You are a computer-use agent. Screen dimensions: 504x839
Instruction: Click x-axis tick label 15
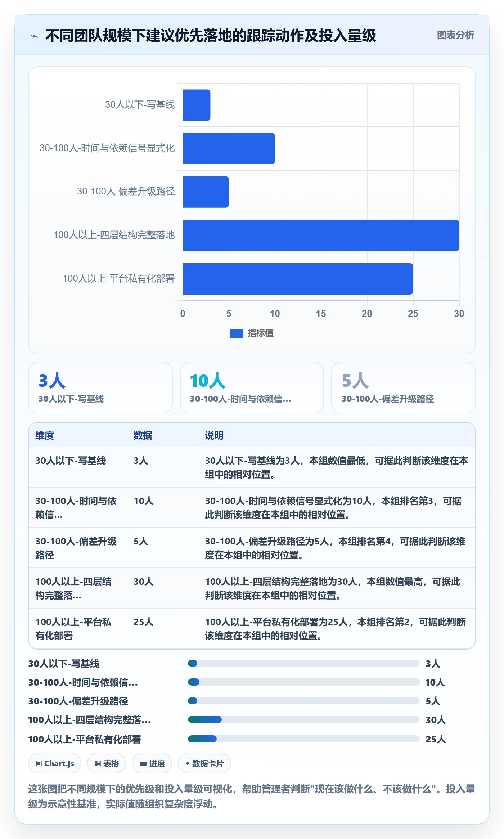(x=321, y=314)
